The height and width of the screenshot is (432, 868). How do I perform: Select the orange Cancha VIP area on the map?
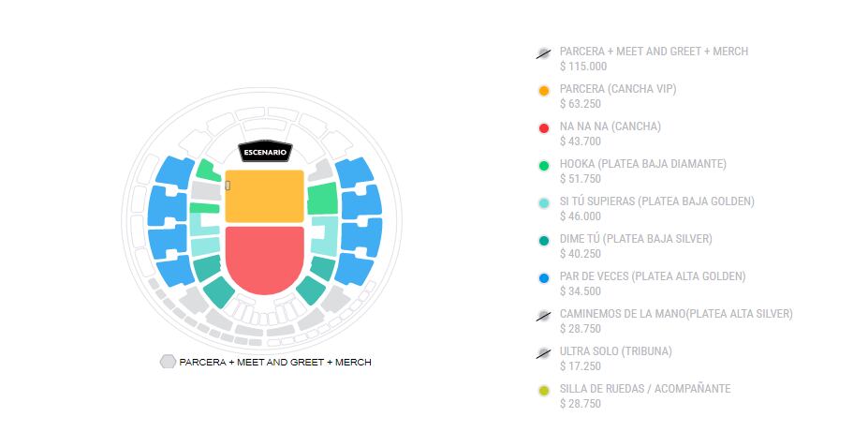[x=264, y=196]
